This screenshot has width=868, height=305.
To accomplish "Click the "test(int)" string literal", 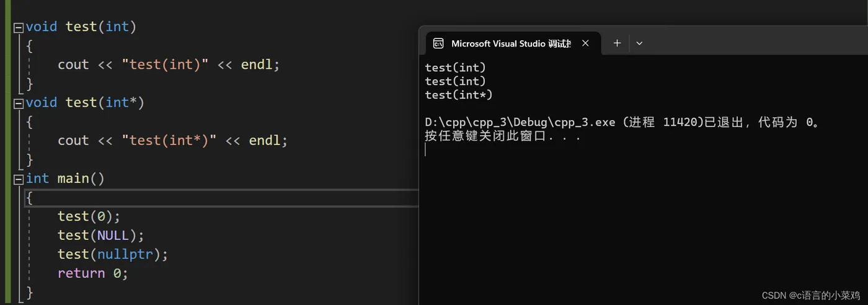I will (165, 65).
